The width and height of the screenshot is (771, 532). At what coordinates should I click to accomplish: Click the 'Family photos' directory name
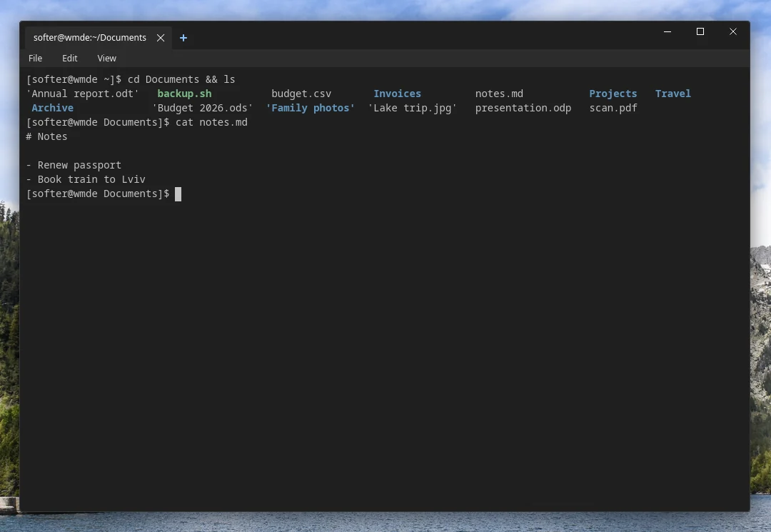311,108
